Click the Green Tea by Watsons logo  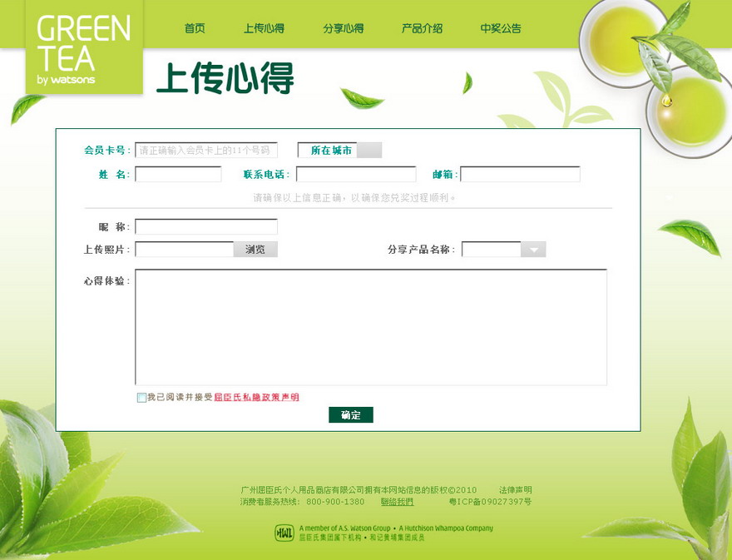coord(84,47)
